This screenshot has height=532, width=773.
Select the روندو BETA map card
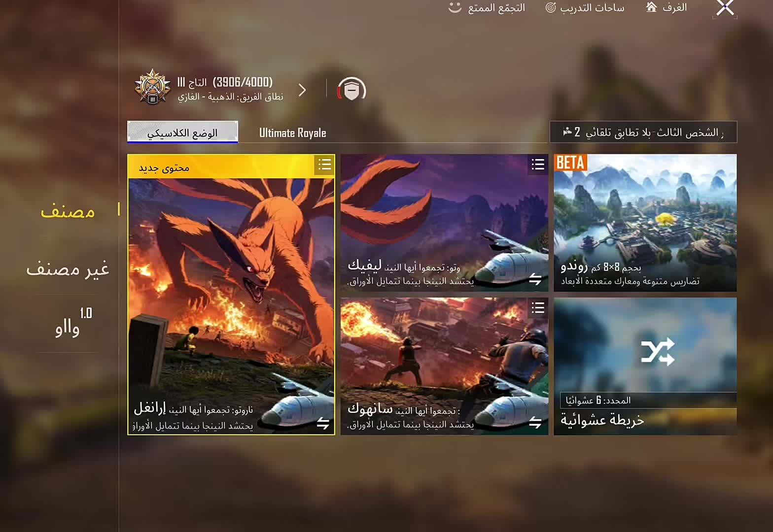pyautogui.click(x=645, y=223)
